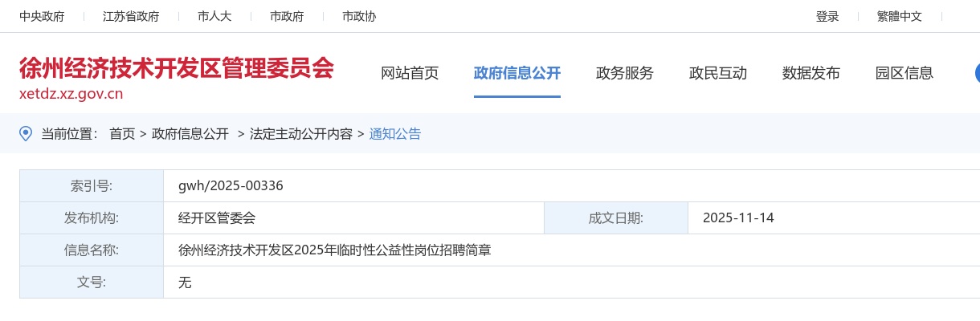Open the 数据发布 navigation item
This screenshot has height=321, width=980.
[x=811, y=74]
